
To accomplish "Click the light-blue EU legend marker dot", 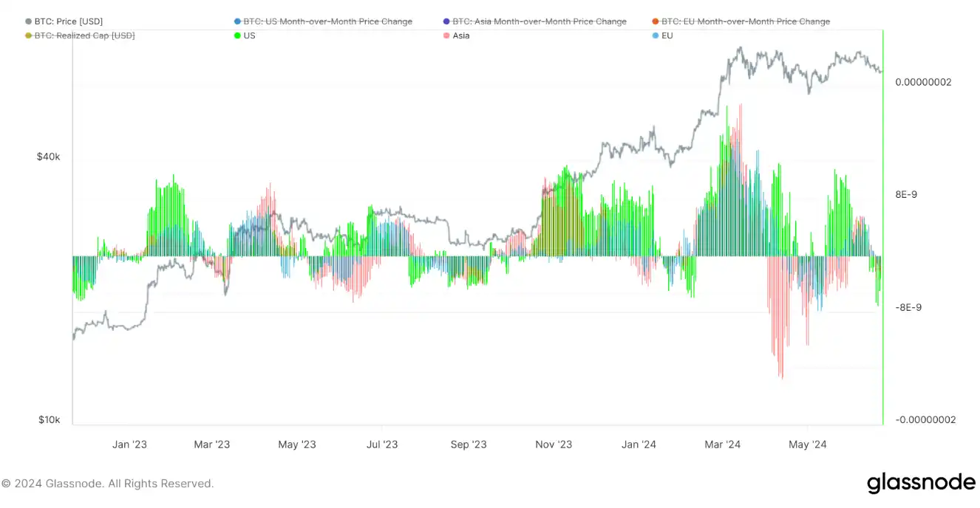I will pos(655,35).
